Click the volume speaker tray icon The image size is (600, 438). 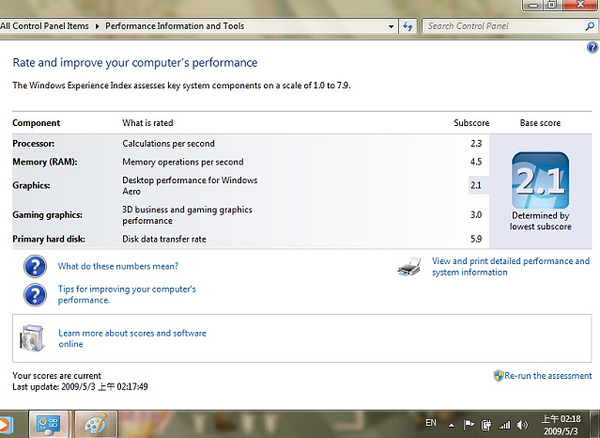(x=522, y=425)
